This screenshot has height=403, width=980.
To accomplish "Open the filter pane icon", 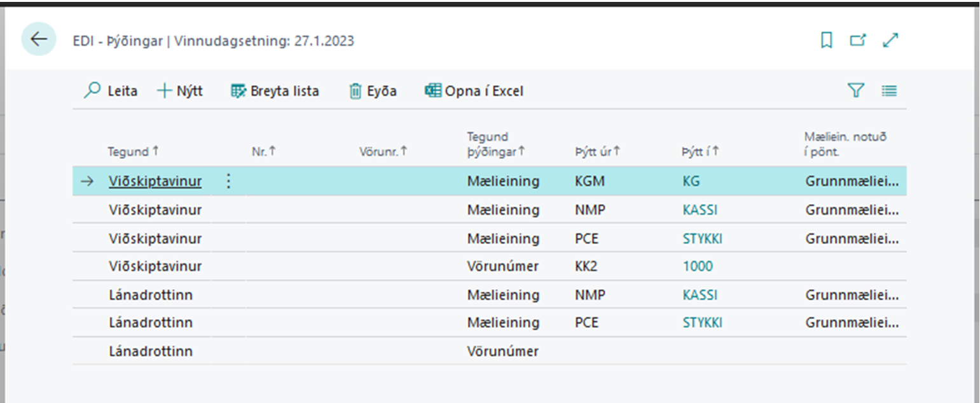I will [856, 91].
